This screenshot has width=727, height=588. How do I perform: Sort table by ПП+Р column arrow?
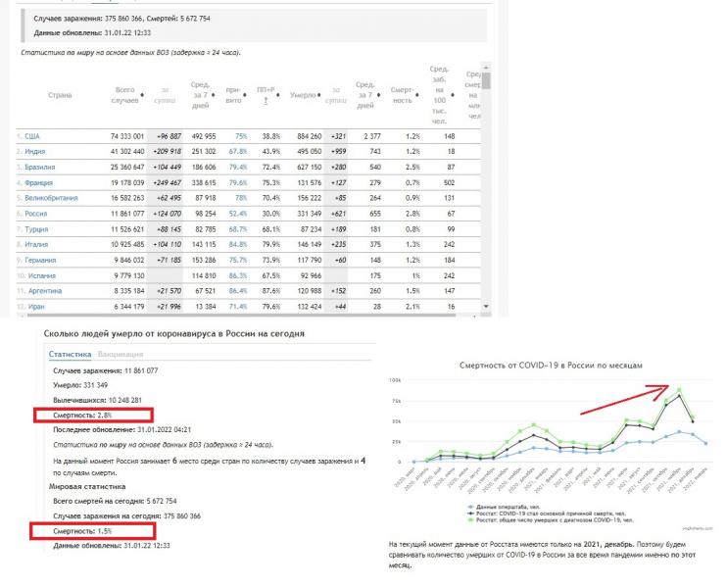[x=277, y=95]
